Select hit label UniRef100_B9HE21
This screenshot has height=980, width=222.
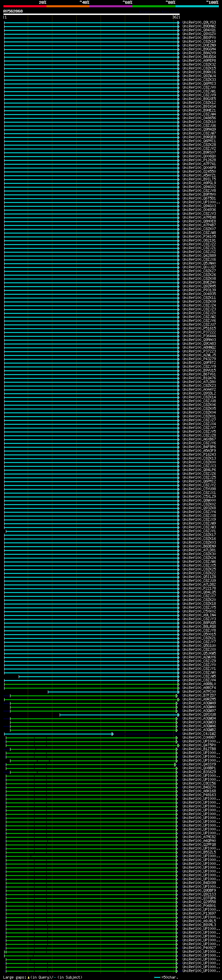tap(199, 110)
